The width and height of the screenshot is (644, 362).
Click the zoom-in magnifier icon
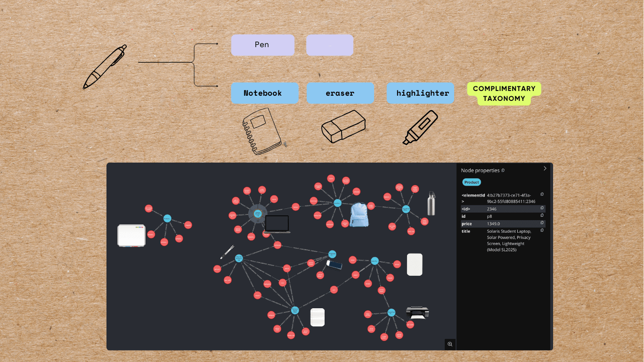(x=450, y=345)
